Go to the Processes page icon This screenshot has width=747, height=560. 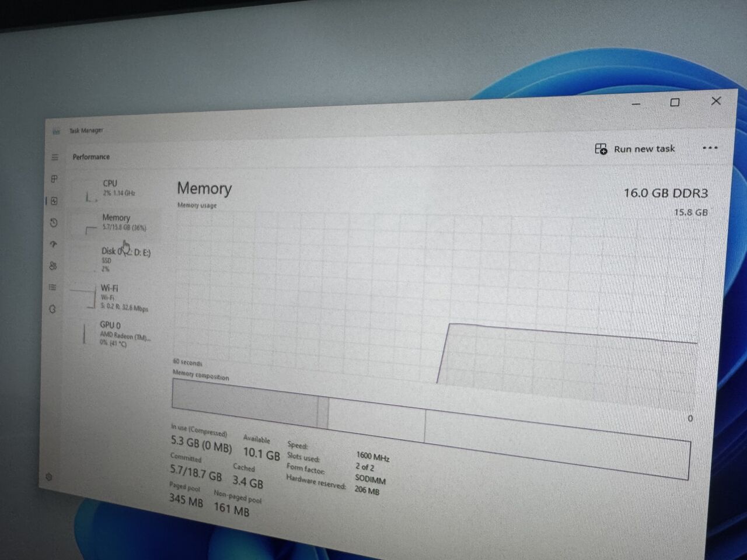(x=54, y=179)
